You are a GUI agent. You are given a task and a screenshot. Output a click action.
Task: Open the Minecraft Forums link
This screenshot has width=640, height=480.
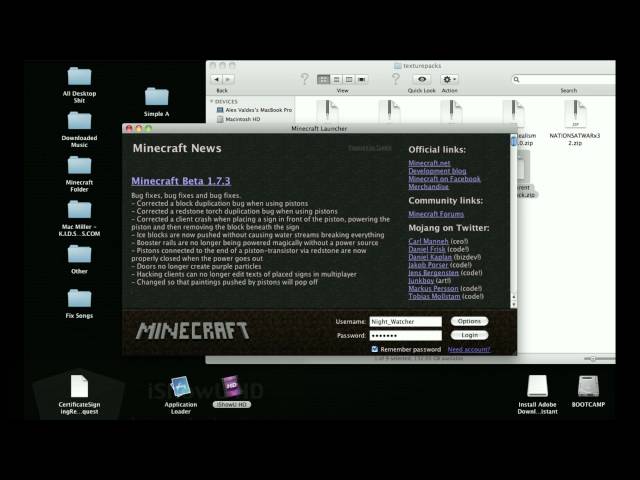(436, 214)
